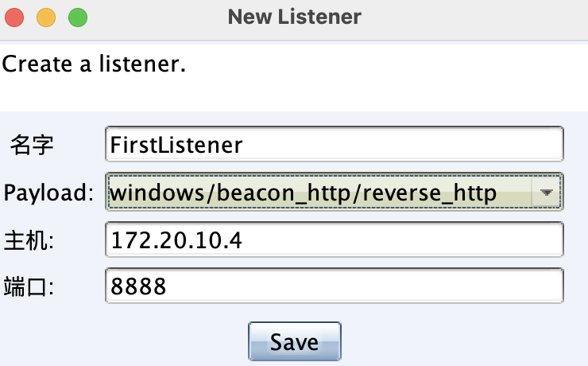Image resolution: width=588 pixels, height=366 pixels.
Task: Click the 主机 field label
Action: click(28, 239)
